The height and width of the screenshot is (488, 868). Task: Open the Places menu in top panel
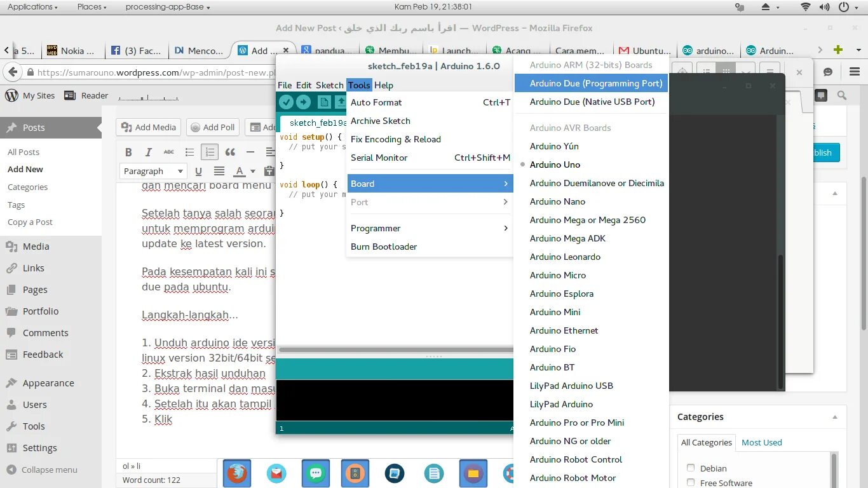click(x=92, y=7)
